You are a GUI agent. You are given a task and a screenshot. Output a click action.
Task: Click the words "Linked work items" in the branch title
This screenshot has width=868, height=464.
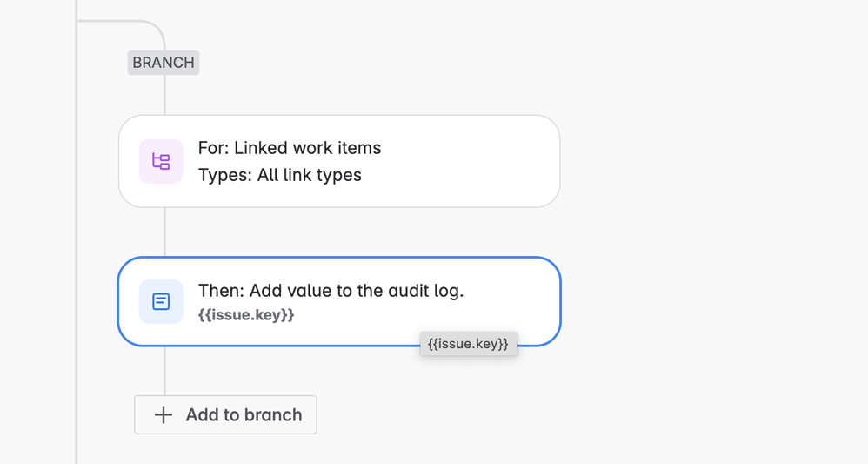pos(307,148)
